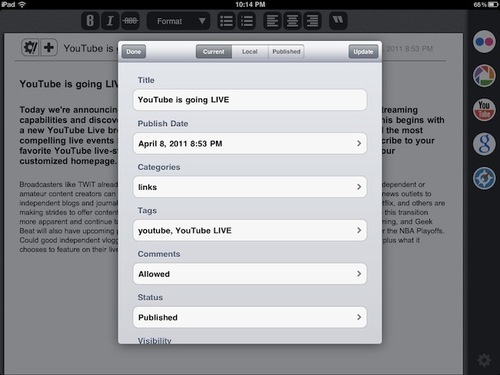Screen dimensions: 500x375
Task: Check the Wi-Fi status icon
Action: 22,4
